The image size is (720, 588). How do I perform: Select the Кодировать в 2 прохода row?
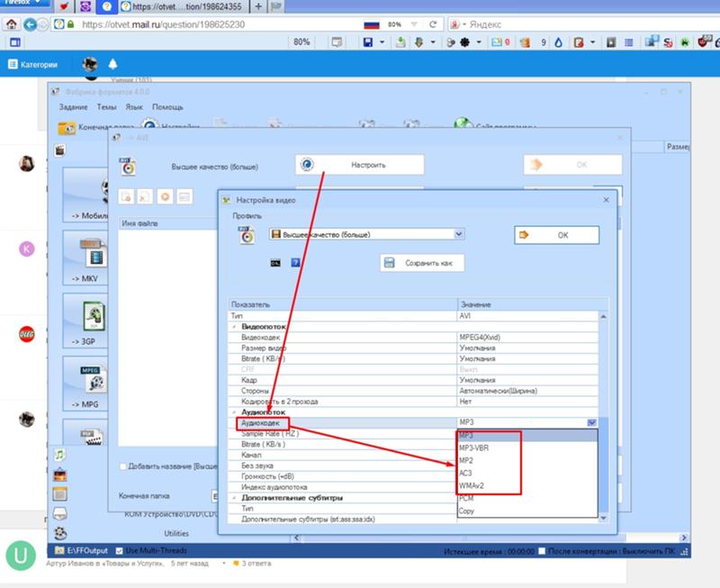(x=413, y=402)
